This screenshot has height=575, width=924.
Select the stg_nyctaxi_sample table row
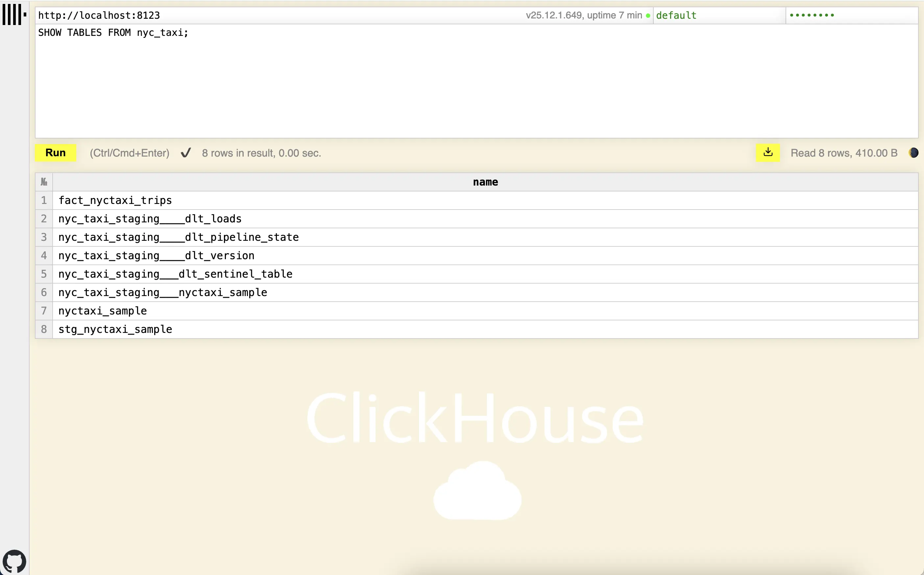(x=115, y=329)
